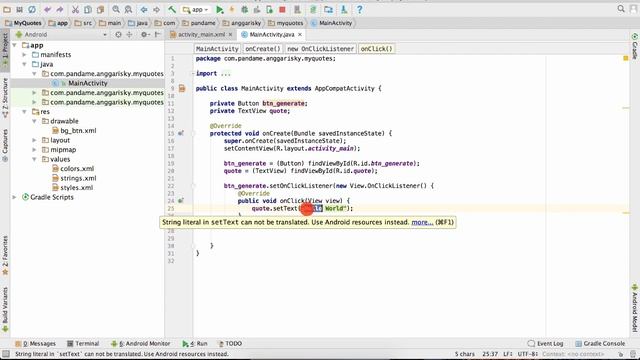
Task: Click the Save All toolbar icon
Action: click(x=19, y=9)
